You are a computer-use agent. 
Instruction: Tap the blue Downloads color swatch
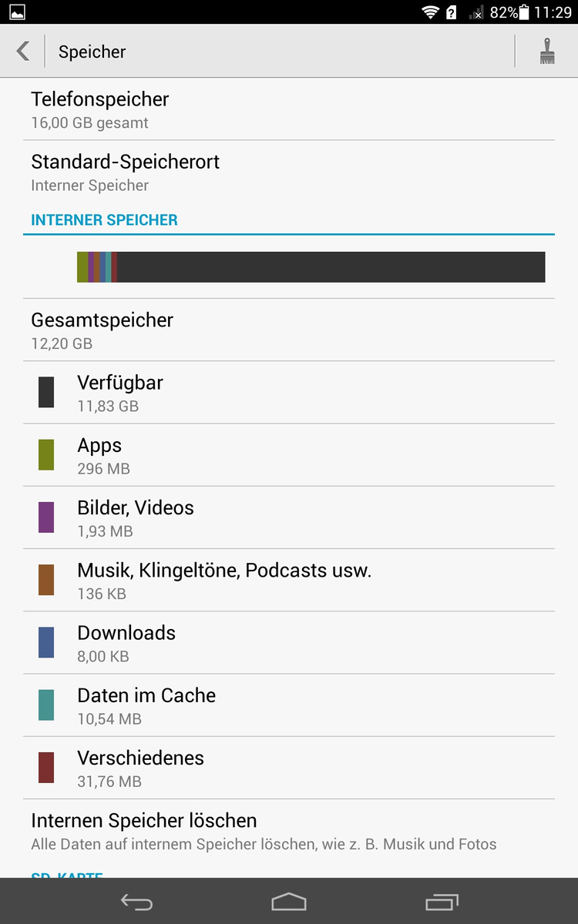coord(46,642)
